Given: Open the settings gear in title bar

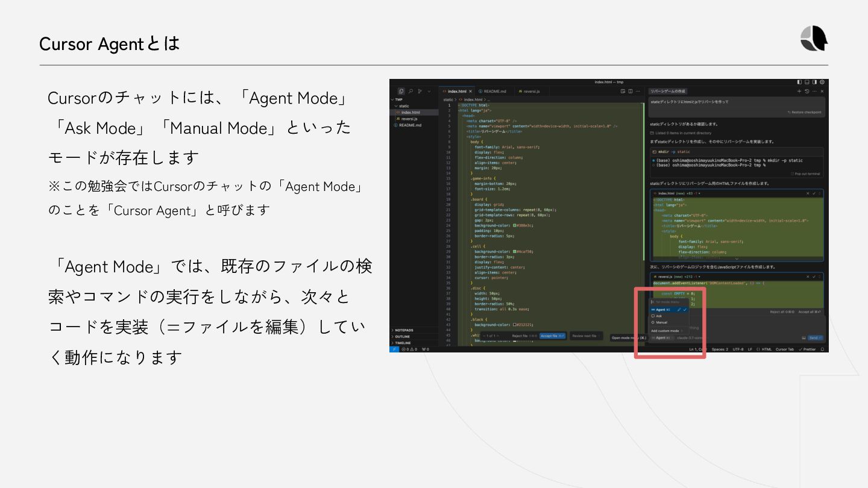Looking at the screenshot, I should click(x=822, y=82).
